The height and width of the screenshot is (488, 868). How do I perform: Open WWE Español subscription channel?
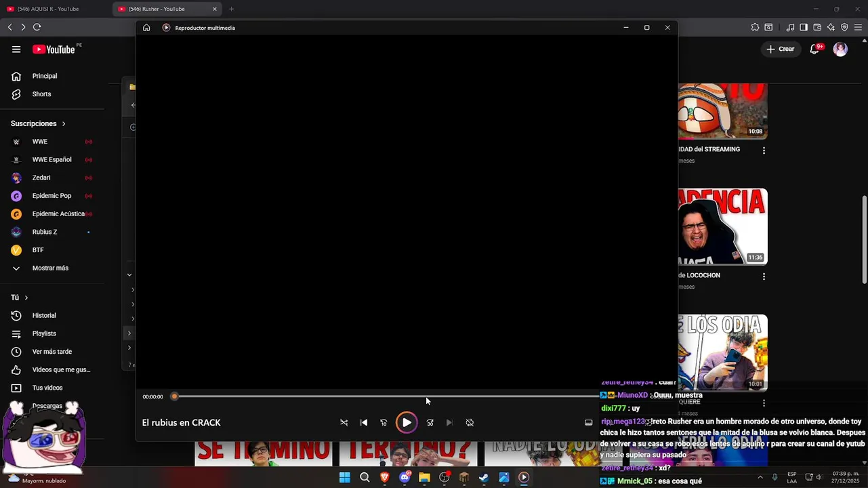tap(53, 160)
